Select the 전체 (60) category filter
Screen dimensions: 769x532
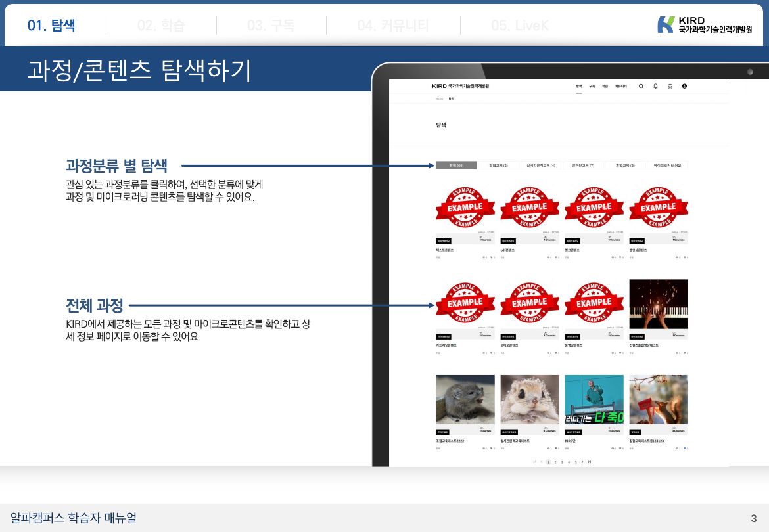(x=456, y=166)
